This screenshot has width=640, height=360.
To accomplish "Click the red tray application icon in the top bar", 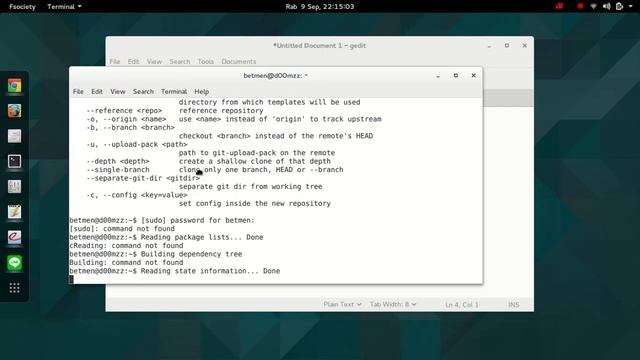I will [559, 7].
